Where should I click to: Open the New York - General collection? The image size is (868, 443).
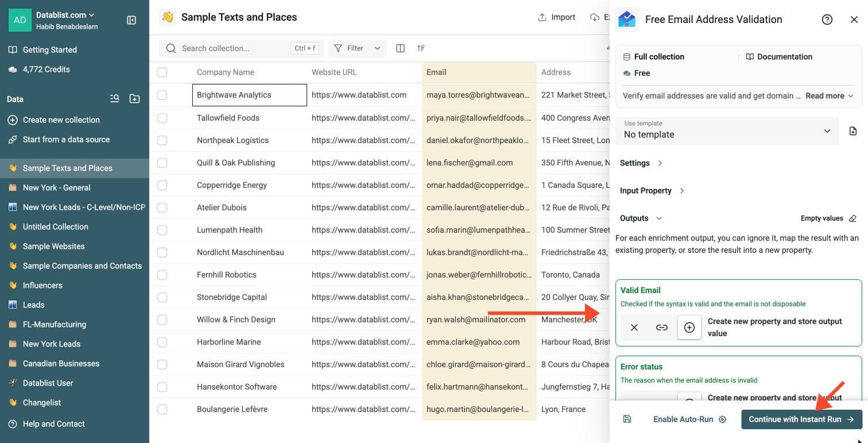click(75, 188)
